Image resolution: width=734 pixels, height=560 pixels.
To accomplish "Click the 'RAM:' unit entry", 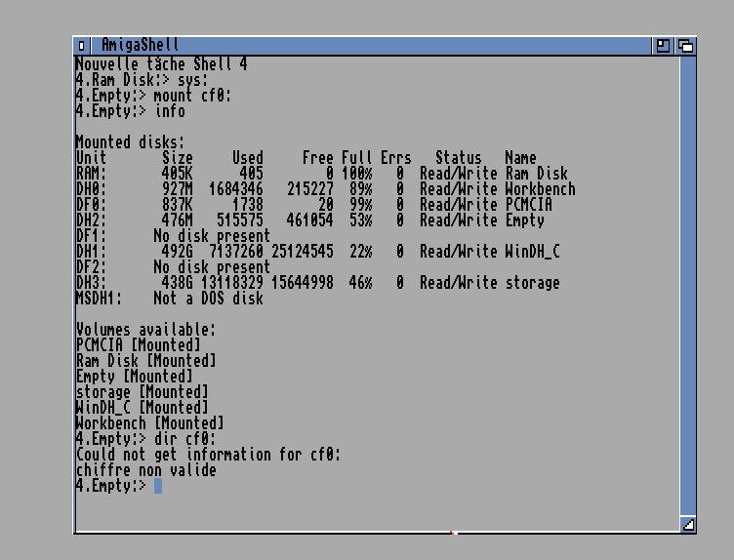I will click(x=92, y=174).
